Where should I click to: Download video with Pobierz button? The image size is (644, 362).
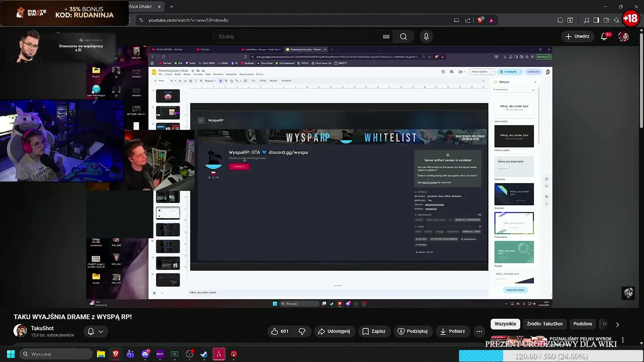coord(452,331)
